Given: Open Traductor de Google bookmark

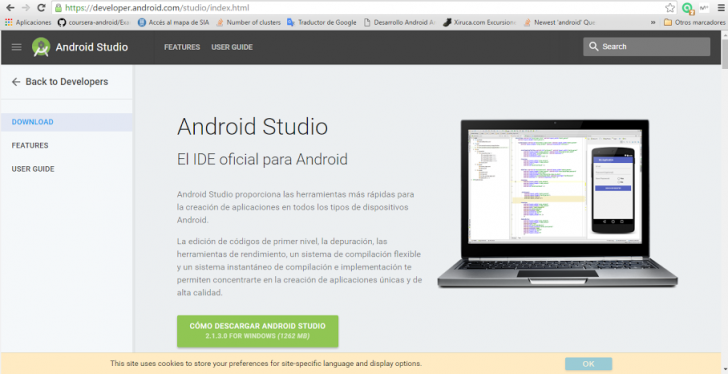Looking at the screenshot, I should [322, 22].
